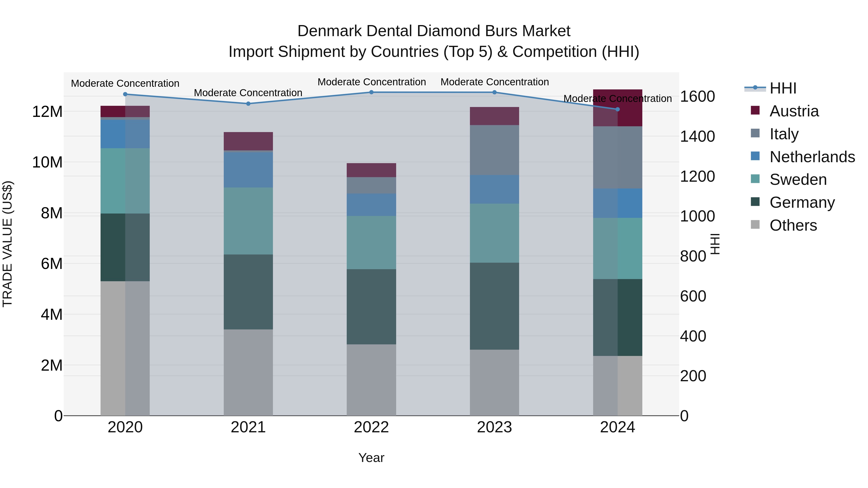Select the 2021 Netherlands bar segment

(248, 170)
